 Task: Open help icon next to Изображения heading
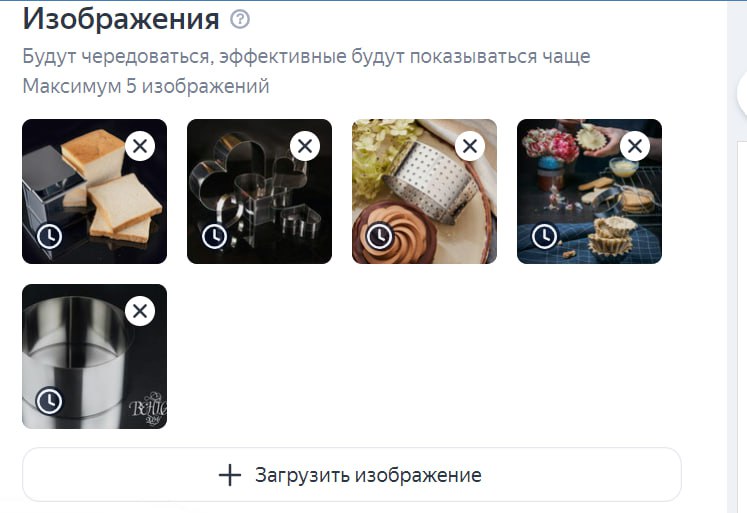pos(240,20)
